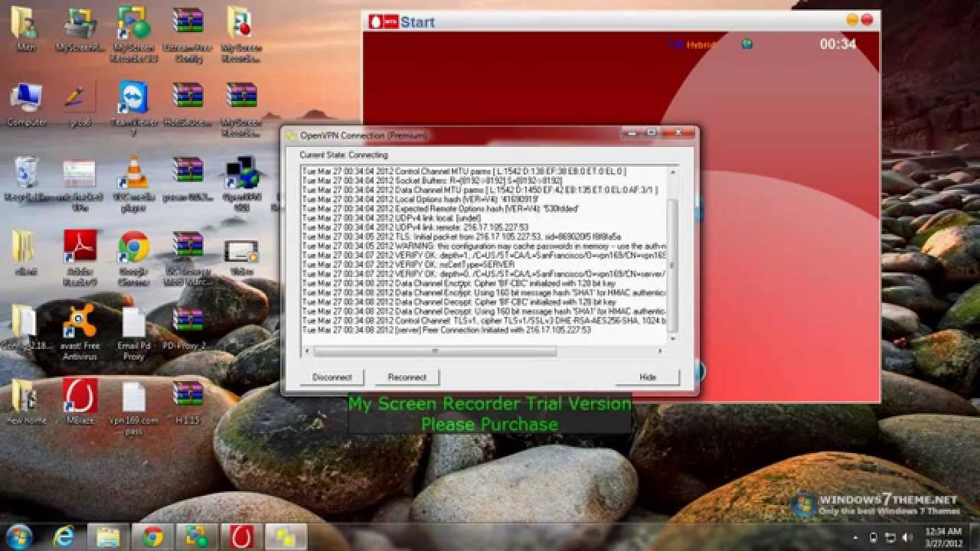
Task: Select the 'UDPv4 link remote: 216.17.105.227:53' log line
Action: [415, 227]
